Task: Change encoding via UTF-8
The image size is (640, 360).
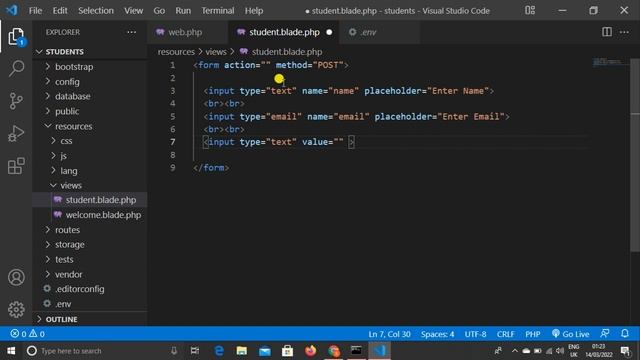Action: pos(476,334)
